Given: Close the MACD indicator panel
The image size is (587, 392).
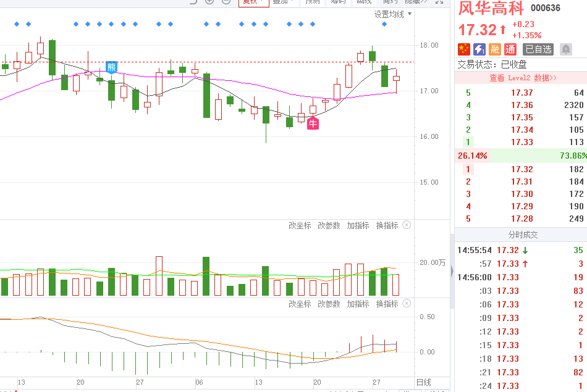Looking at the screenshot, I should click(x=407, y=304).
